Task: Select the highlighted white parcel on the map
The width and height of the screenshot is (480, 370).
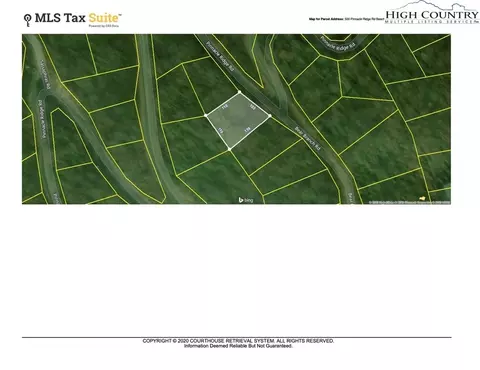Action: pyautogui.click(x=237, y=120)
